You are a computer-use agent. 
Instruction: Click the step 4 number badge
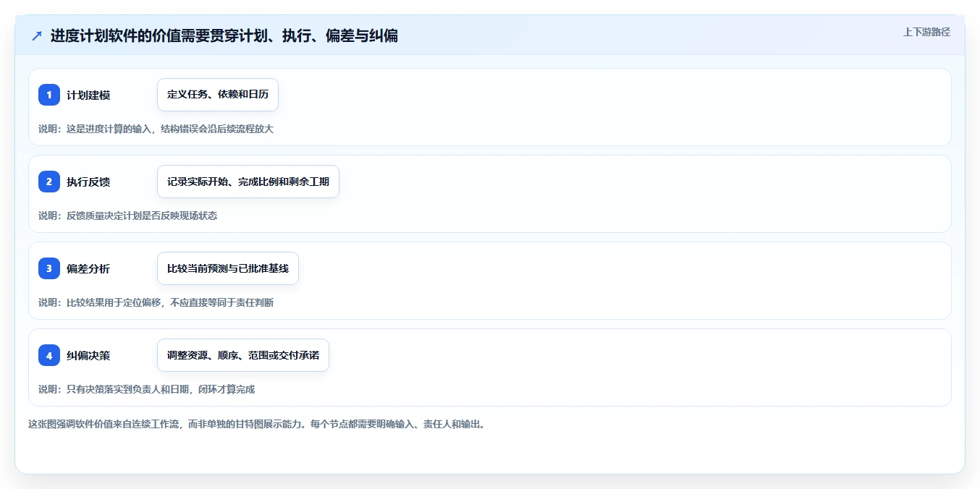tap(49, 355)
